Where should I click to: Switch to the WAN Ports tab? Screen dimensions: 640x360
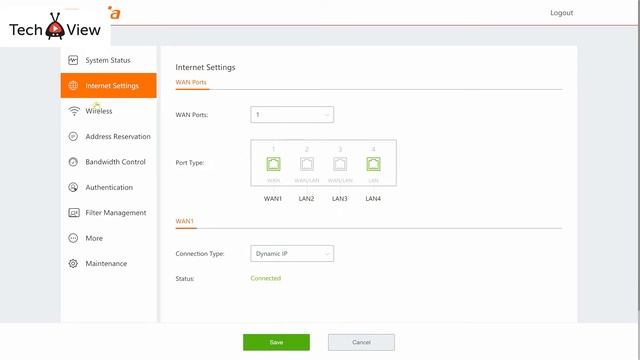(191, 82)
